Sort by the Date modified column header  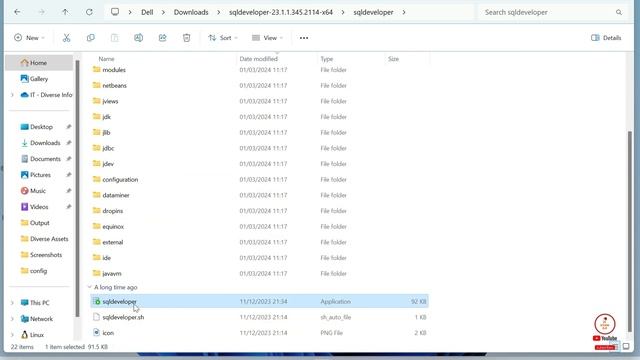(259, 59)
